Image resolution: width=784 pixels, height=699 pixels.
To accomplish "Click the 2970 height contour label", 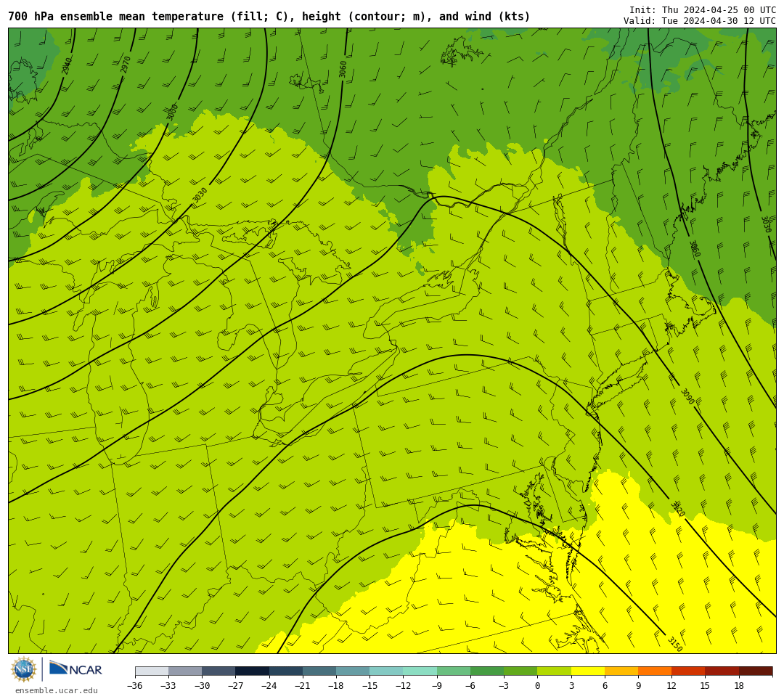I will point(126,65).
